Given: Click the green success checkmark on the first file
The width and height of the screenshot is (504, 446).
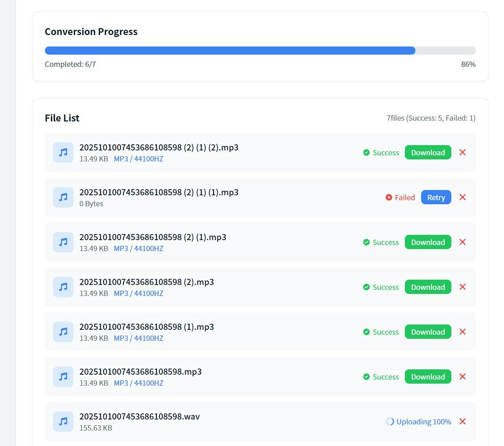Looking at the screenshot, I should 366,152.
